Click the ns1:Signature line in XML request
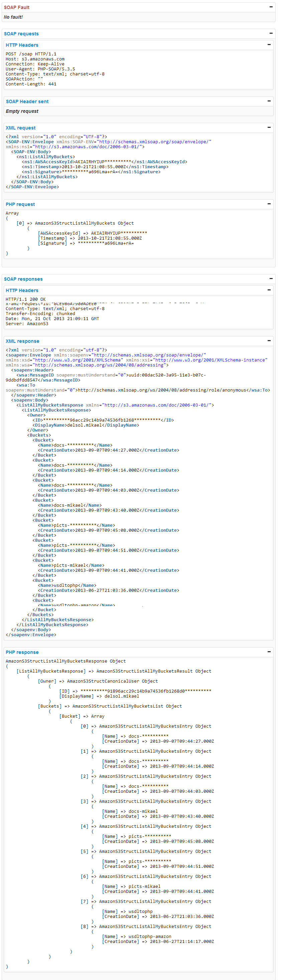This screenshot has width=281, height=980. [91, 172]
